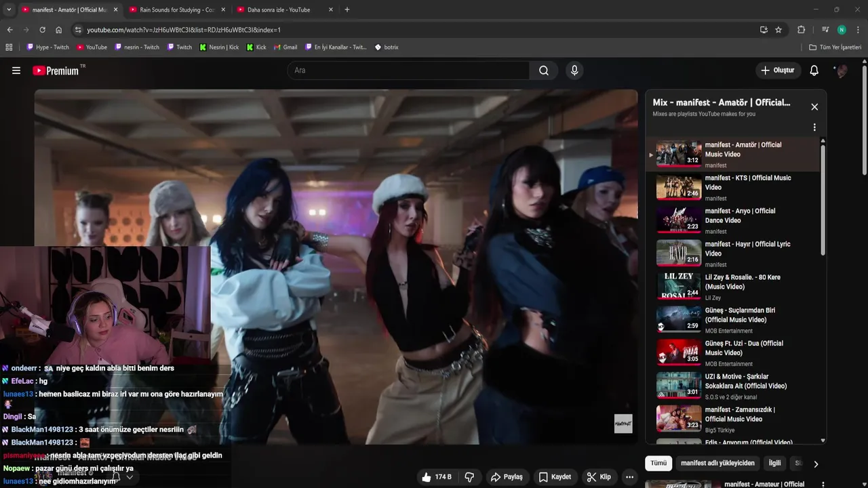The image size is (868, 488).
Task: Open Gmail bookmark
Action: click(x=285, y=47)
